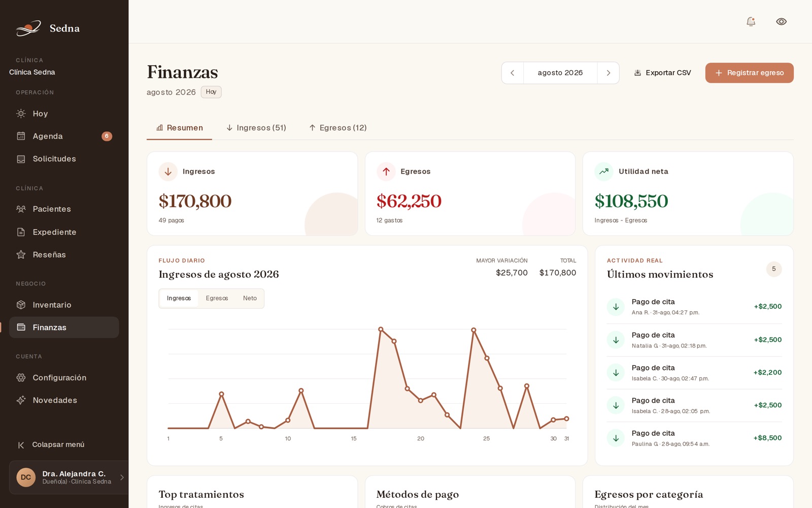Image resolution: width=812 pixels, height=508 pixels.
Task: Open Ana R. payment of +$2,500
Action: [694, 307]
